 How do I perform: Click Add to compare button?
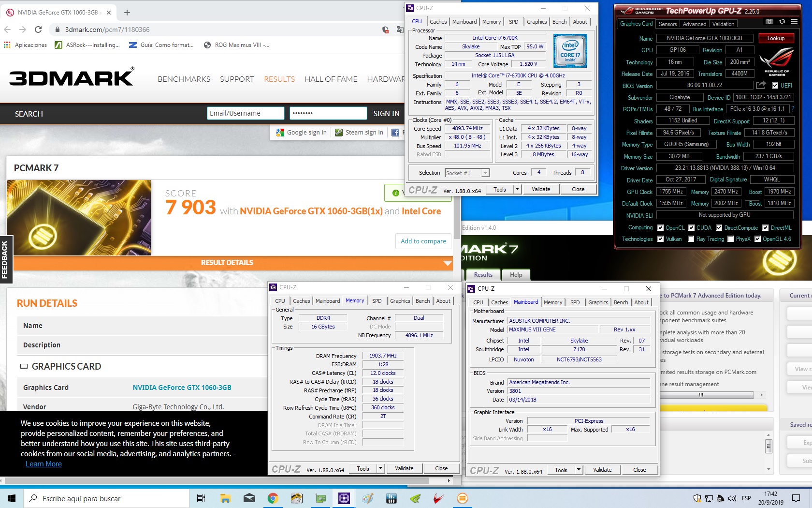[423, 241]
